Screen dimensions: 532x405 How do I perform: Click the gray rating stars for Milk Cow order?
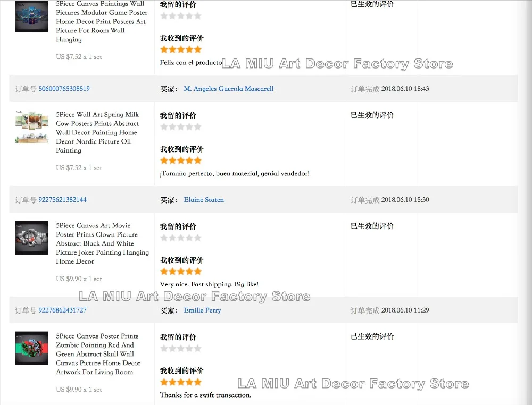point(181,127)
